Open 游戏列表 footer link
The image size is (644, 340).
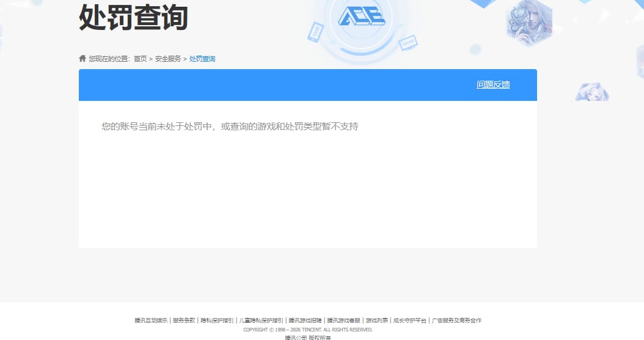click(x=376, y=320)
